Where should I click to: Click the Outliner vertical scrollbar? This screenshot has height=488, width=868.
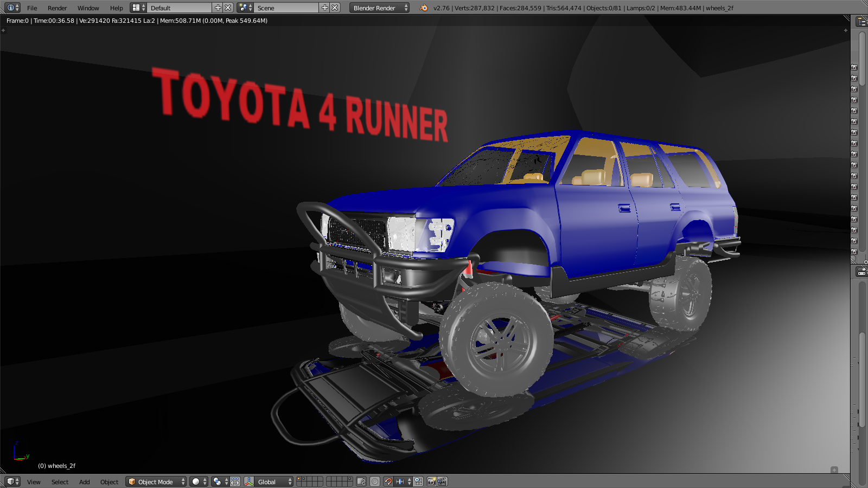coord(863,60)
